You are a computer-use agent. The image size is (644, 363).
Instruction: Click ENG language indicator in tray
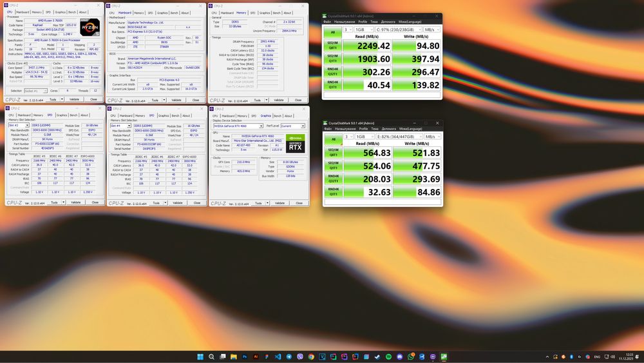point(597,357)
